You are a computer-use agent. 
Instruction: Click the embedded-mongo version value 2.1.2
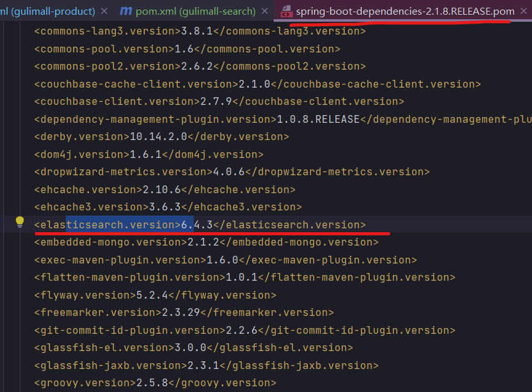203,242
